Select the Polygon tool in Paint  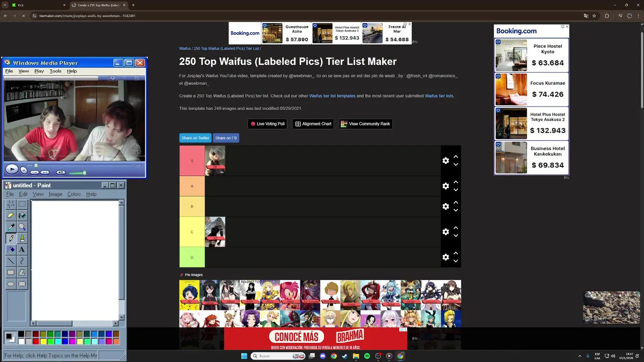click(22, 273)
